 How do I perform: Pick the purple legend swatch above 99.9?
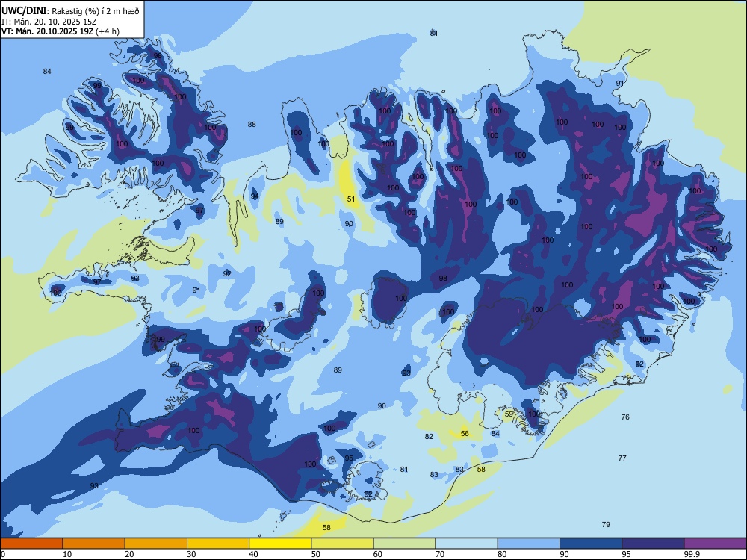[715, 544]
